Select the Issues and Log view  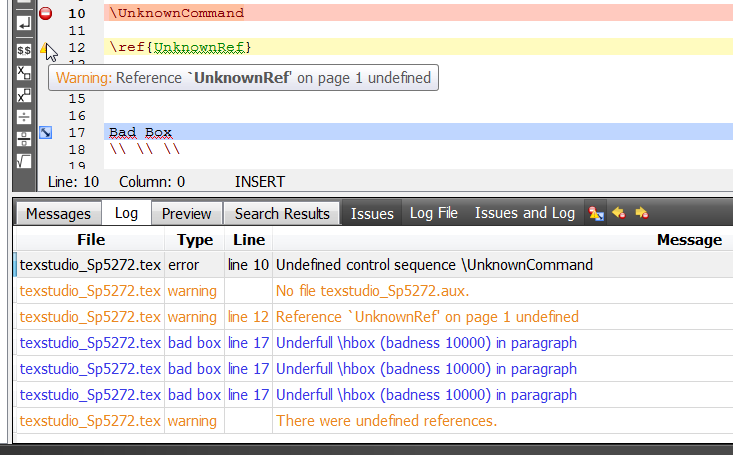pos(524,213)
